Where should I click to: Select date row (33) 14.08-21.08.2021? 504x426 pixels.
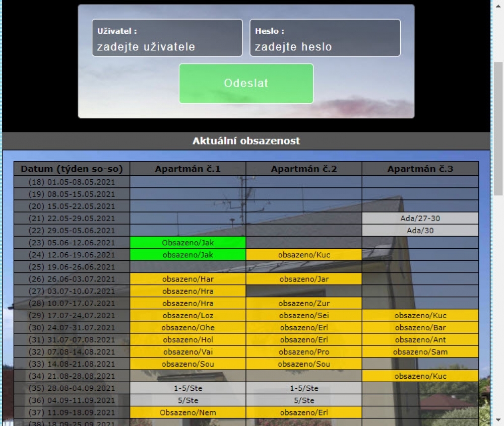click(72, 364)
